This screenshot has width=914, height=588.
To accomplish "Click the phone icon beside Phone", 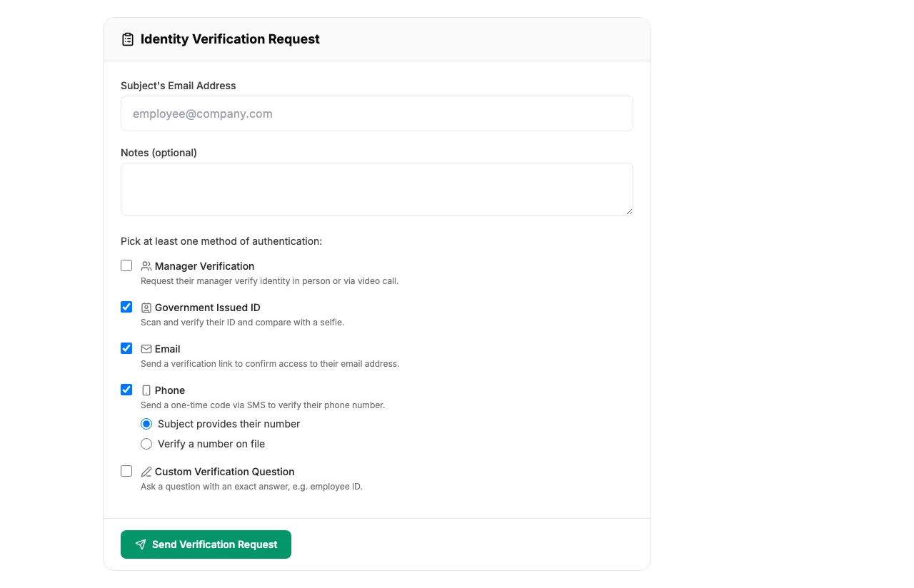I will point(146,390).
